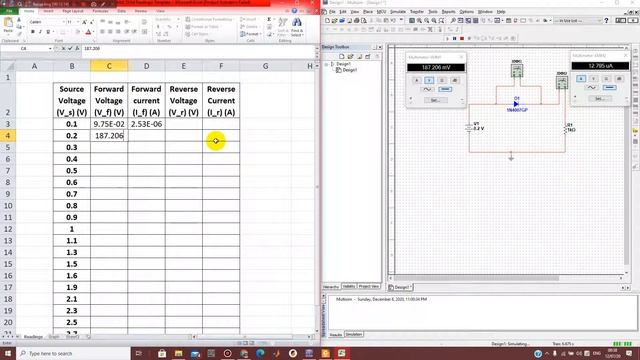The image size is (640, 360).
Task: Click Multisim Print icon
Action: click(x=356, y=20)
